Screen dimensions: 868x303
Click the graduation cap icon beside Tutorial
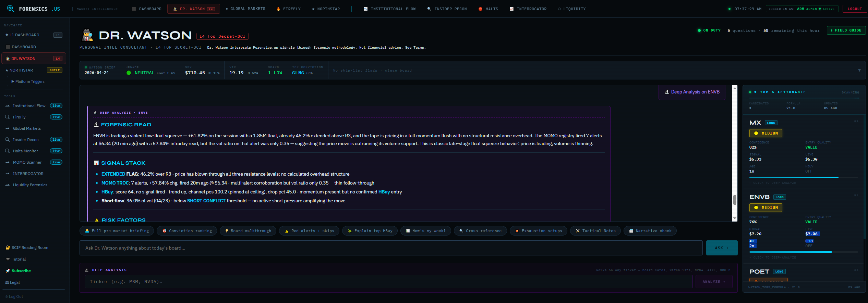pos(8,259)
